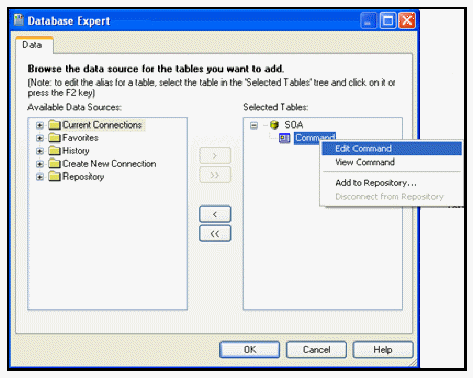Viewport: 473px width, 378px height.
Task: Switch to the Data tab
Action: (34, 45)
